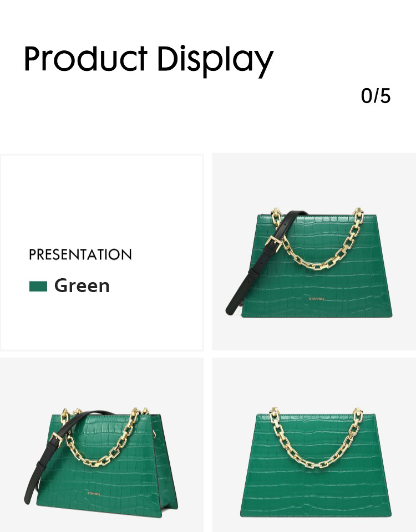The height and width of the screenshot is (532, 416).
Task: Click the gold buckle on top-right bag strap
Action: (x=273, y=242)
